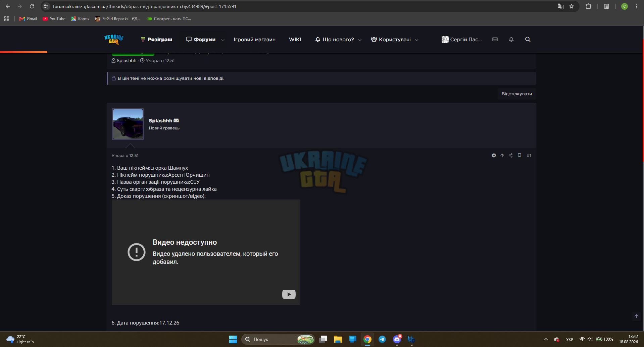Share post using share icon

click(510, 156)
